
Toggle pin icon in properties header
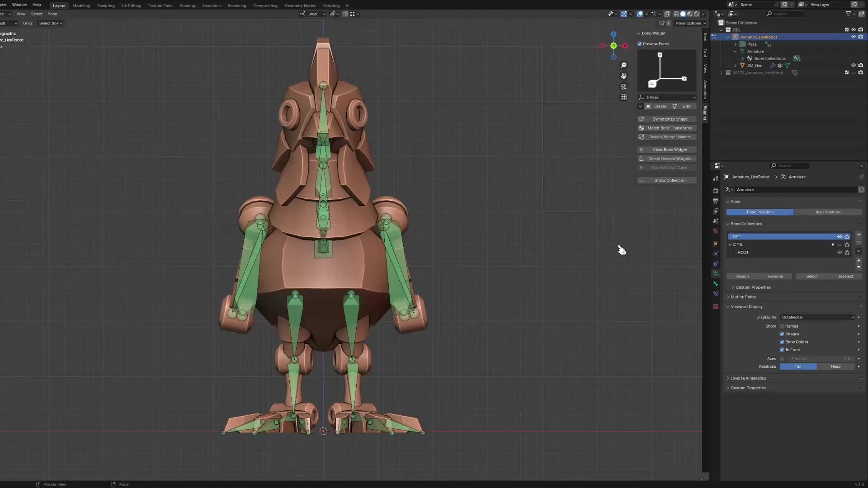861,177
